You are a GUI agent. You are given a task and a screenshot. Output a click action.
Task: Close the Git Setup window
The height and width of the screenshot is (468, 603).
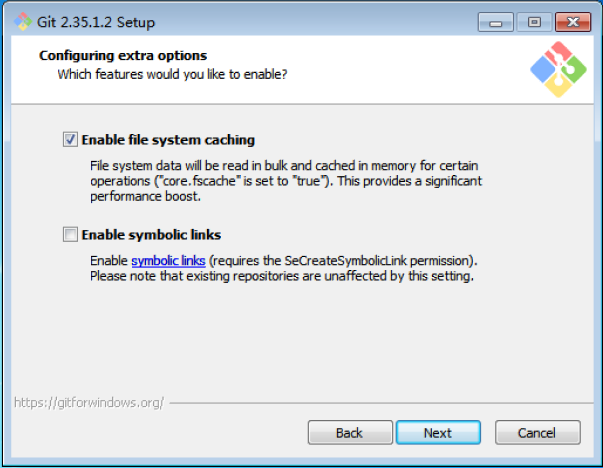pyautogui.click(x=573, y=22)
